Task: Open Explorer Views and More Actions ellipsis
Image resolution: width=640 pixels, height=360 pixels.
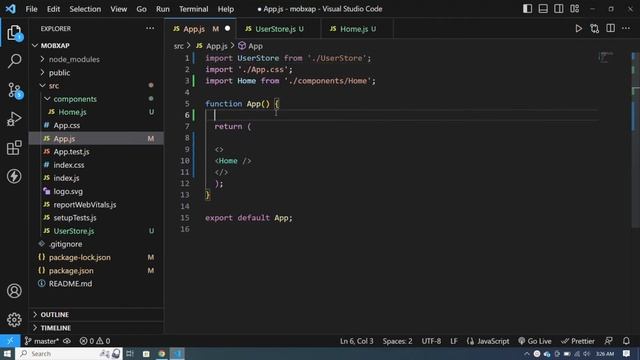Action: pyautogui.click(x=150, y=29)
